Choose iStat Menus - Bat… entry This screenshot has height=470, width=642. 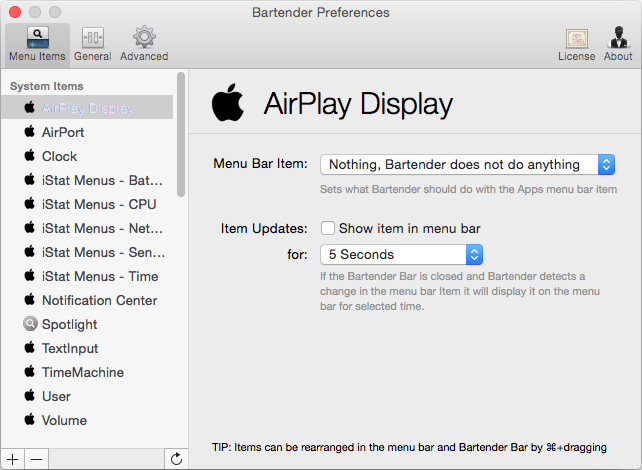[x=87, y=180]
